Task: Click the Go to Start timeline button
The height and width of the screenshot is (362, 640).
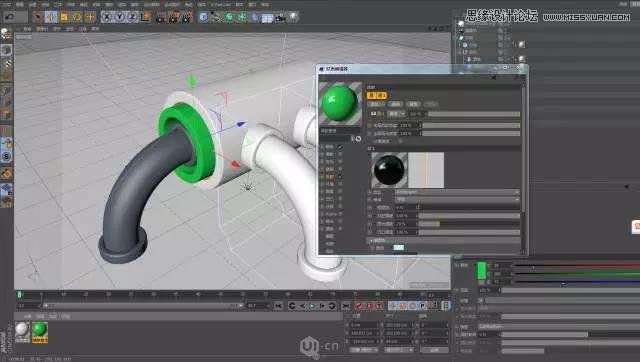Action: 278,306
